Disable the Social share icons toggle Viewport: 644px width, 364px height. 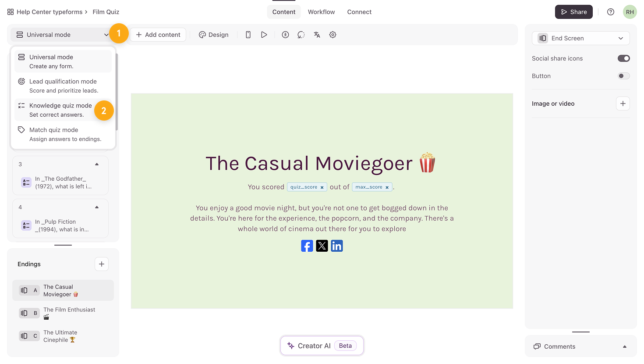(x=623, y=58)
